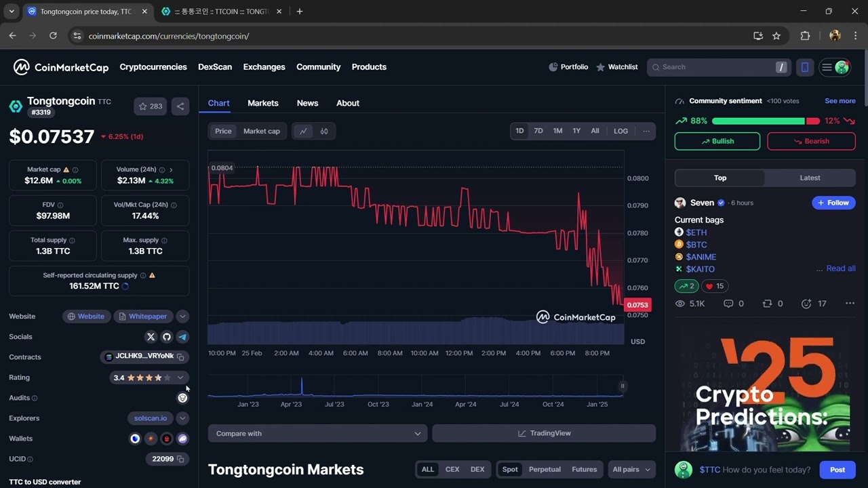
Task: Switch to About tab
Action: pos(348,103)
